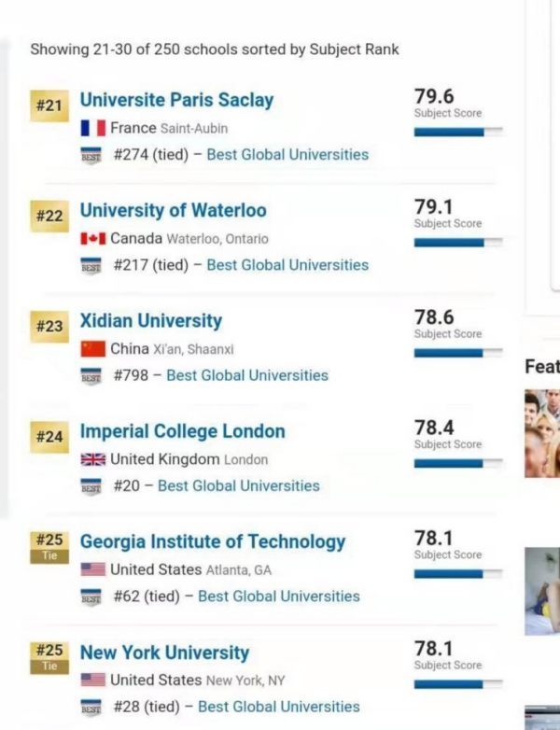
Task: Open the first featured thumbnail image on right
Action: (x=542, y=433)
